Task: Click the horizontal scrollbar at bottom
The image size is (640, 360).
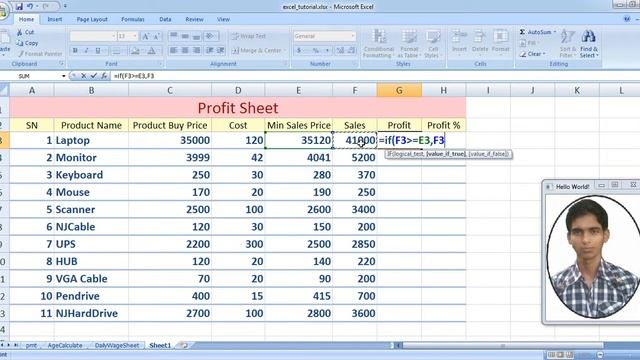Action: tap(503, 345)
